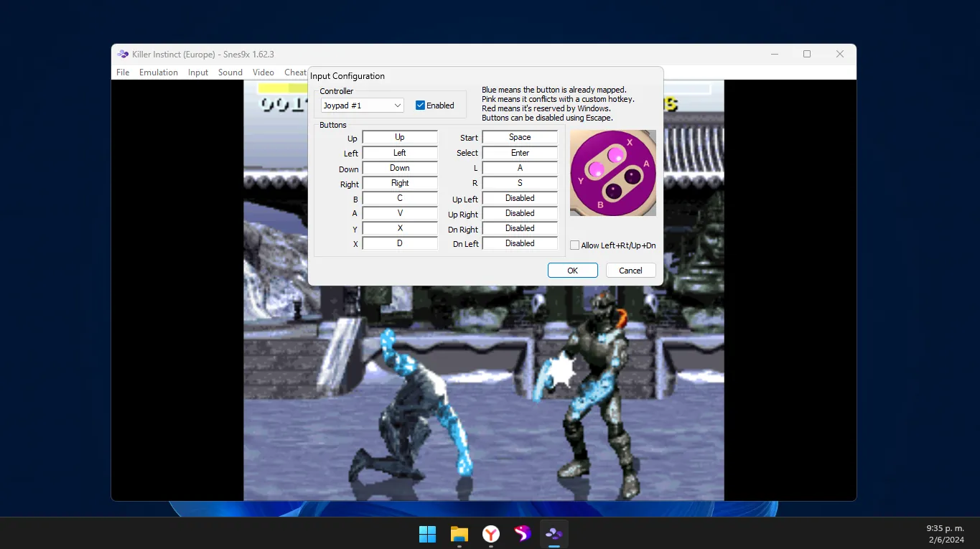This screenshot has width=980, height=549.
Task: Open the purple swirl app on the taskbar
Action: click(522, 534)
